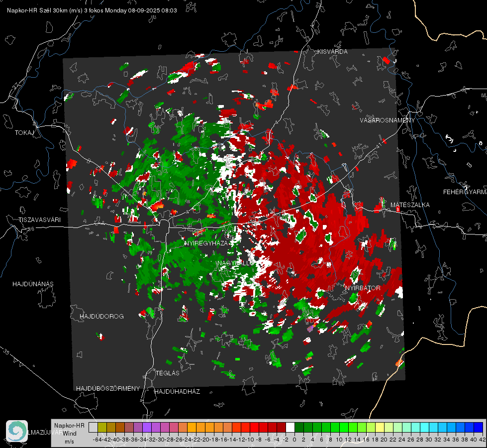Select the MÁTÉSZALKA town label
The width and height of the screenshot is (487, 448).
(410, 205)
